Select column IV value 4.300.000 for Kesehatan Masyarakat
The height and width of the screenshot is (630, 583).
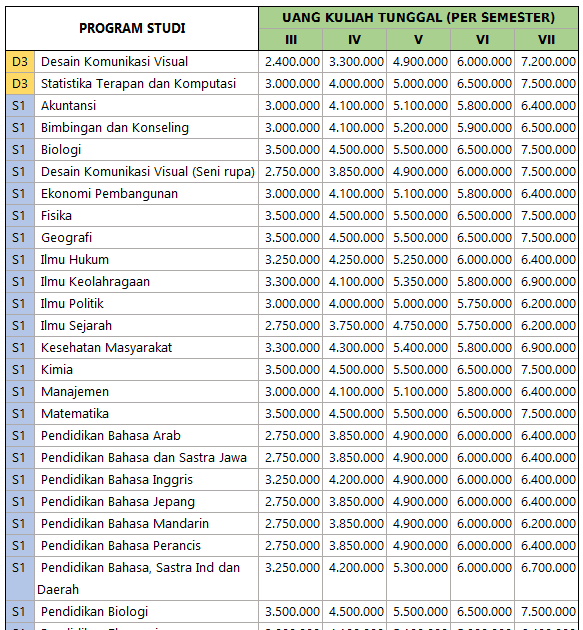click(356, 348)
